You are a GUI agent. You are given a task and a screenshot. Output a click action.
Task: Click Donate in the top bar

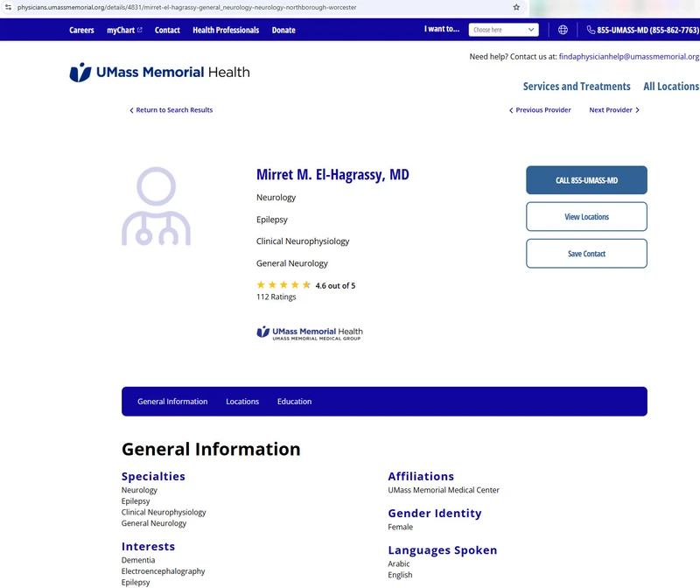tap(283, 31)
